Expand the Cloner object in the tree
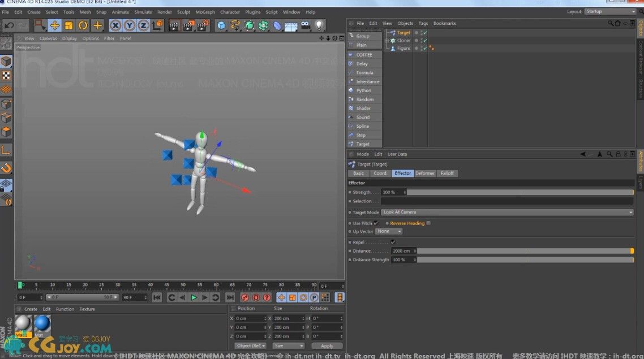This screenshot has width=644, height=359. click(x=387, y=41)
